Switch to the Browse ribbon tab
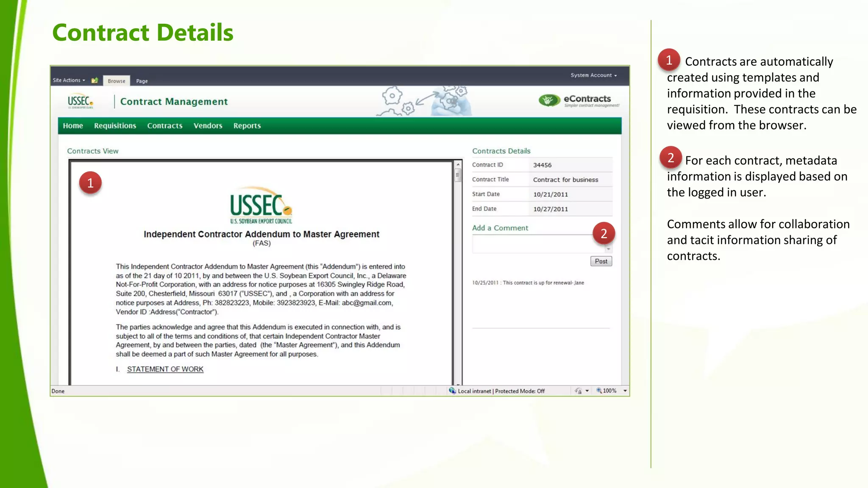This screenshot has height=488, width=868. pos(116,81)
